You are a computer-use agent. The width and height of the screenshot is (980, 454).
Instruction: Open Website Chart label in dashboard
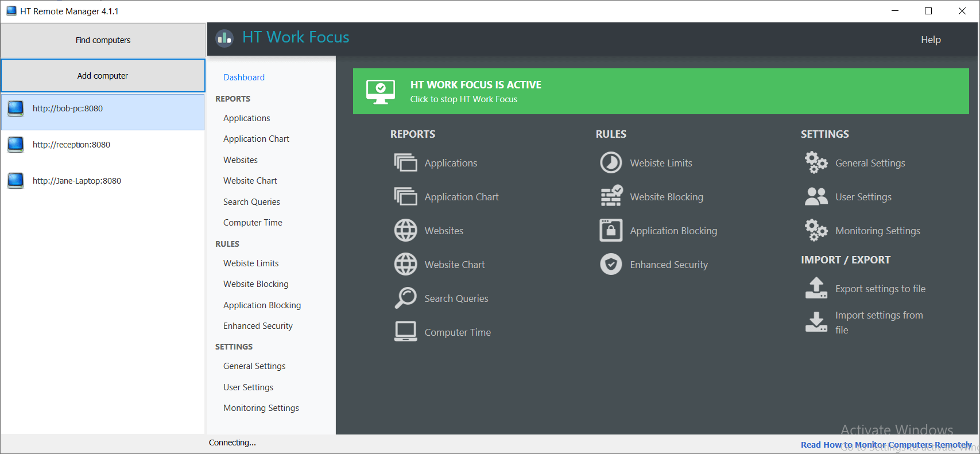point(455,265)
